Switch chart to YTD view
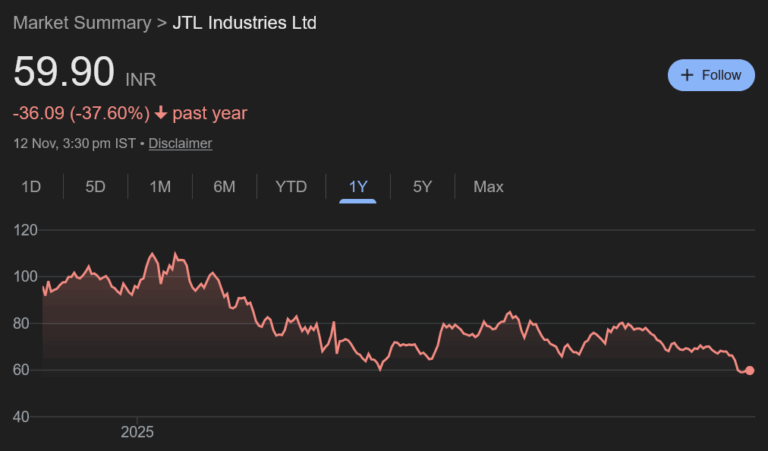Viewport: 768px width, 451px height. pyautogui.click(x=291, y=186)
